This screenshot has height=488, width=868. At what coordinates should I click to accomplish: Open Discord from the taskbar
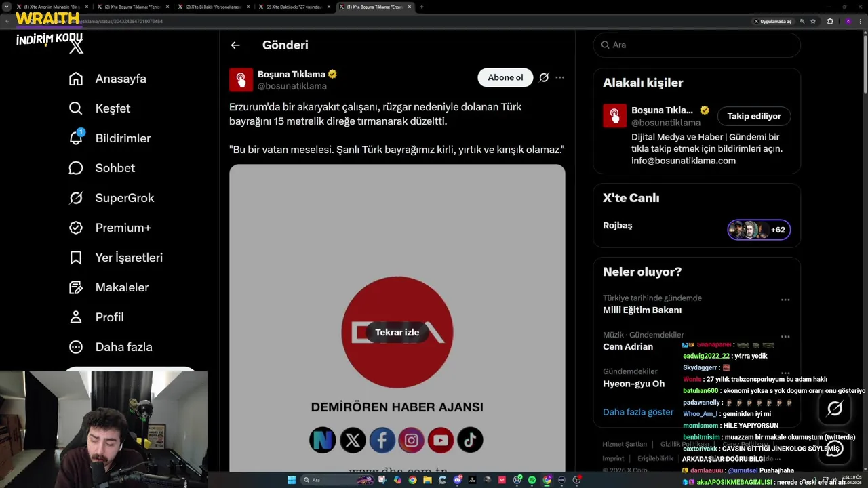click(x=458, y=480)
